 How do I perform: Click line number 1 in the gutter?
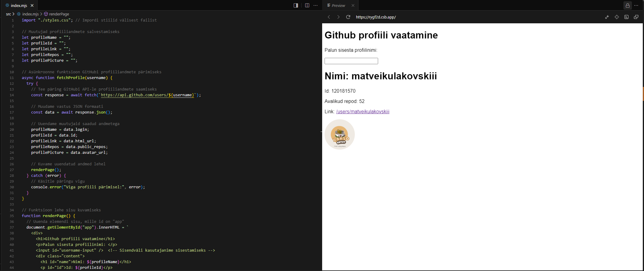click(x=13, y=20)
